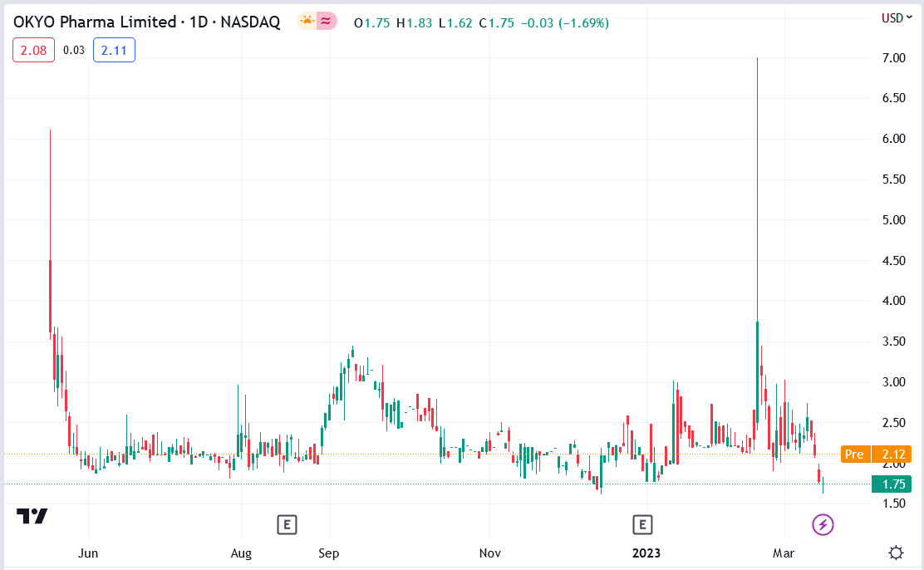This screenshot has width=924, height=570.
Task: Click the 6.00 price axis label
Action: 893,139
